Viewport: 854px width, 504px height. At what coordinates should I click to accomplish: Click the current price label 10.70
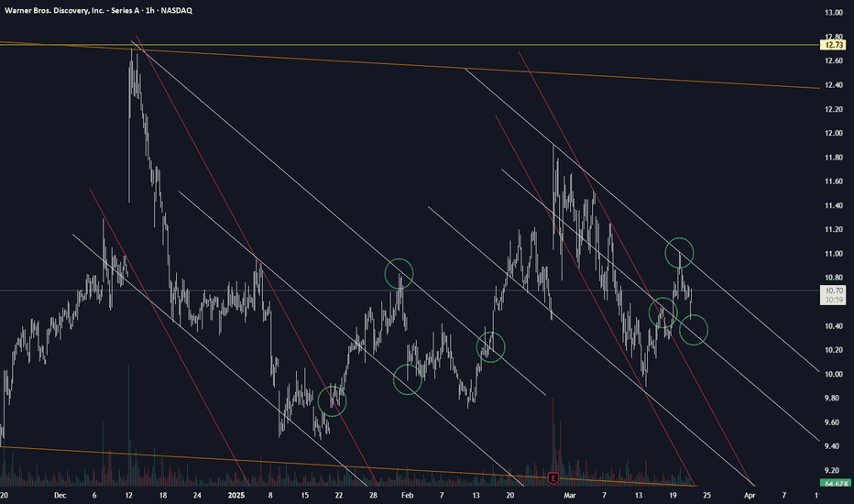834,291
